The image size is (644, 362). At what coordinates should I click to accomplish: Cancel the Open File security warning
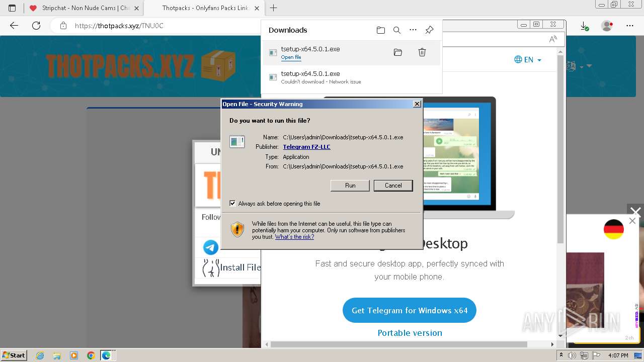pyautogui.click(x=393, y=186)
